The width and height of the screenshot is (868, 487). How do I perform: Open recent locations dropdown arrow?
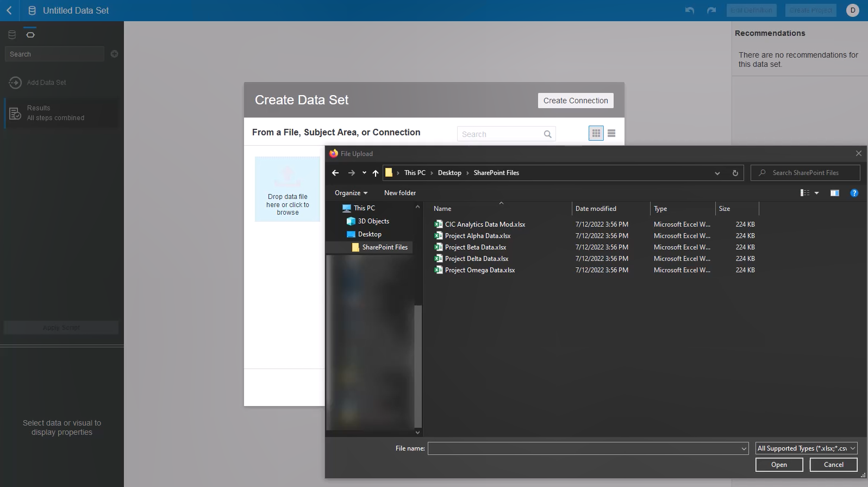(x=364, y=173)
